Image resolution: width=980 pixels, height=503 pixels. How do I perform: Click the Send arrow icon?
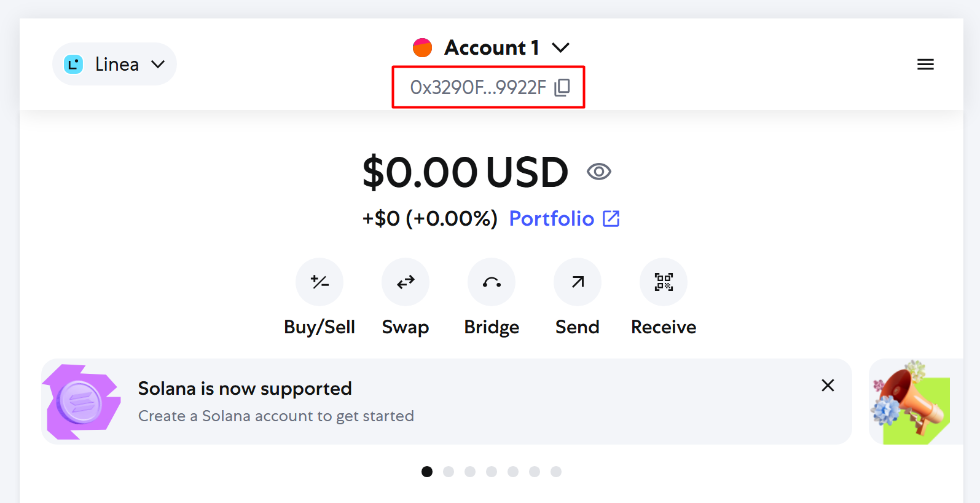tap(578, 282)
